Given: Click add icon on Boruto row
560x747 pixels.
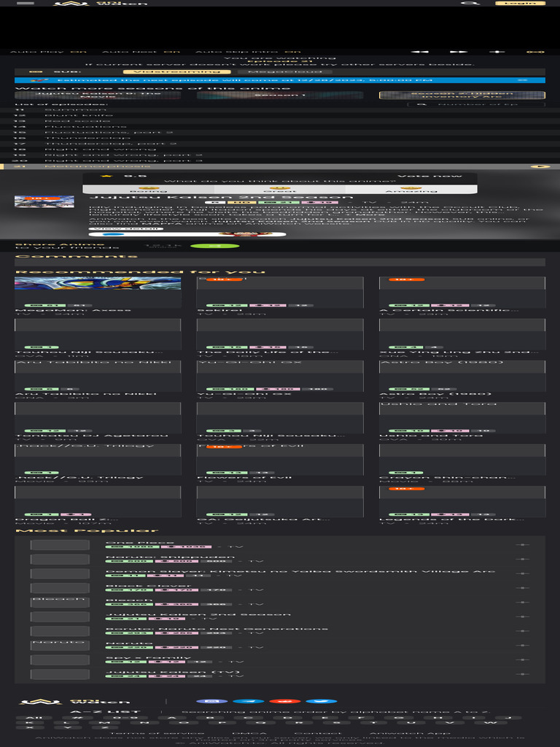Looking at the screenshot, I should tap(522, 631).
